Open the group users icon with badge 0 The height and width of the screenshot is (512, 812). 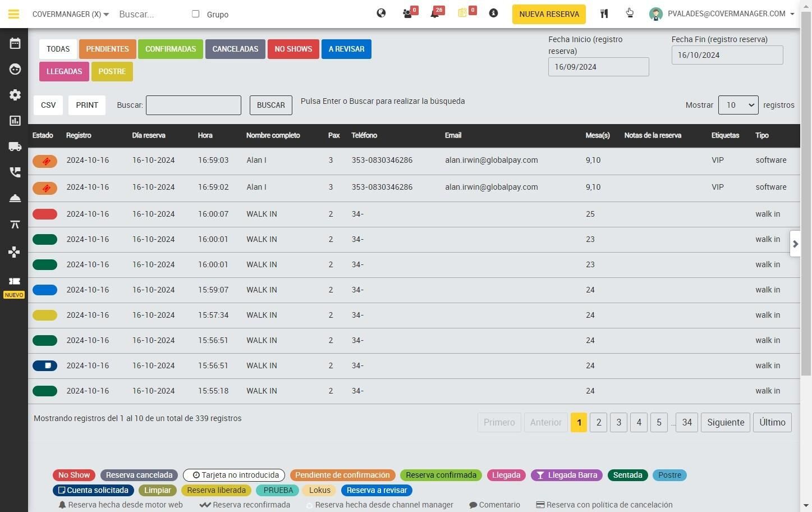coord(408,13)
